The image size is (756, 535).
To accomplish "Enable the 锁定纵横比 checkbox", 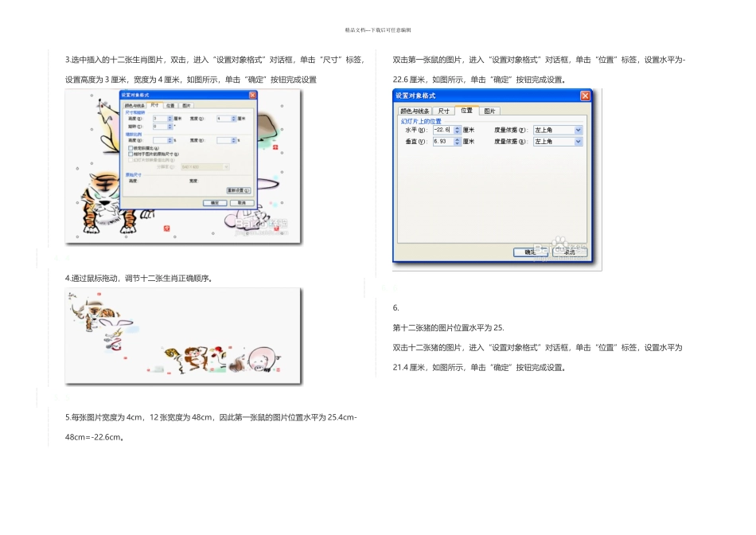I will pos(131,148).
